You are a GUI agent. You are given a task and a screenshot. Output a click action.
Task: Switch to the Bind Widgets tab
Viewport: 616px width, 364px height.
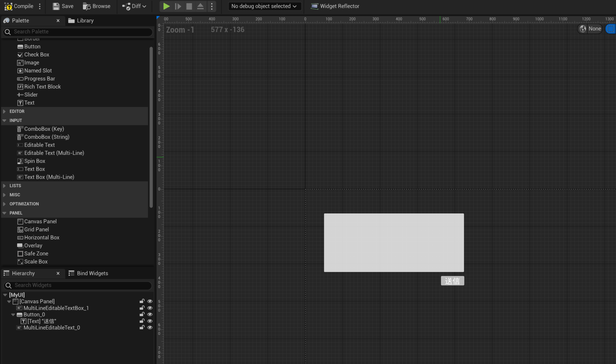(88, 273)
